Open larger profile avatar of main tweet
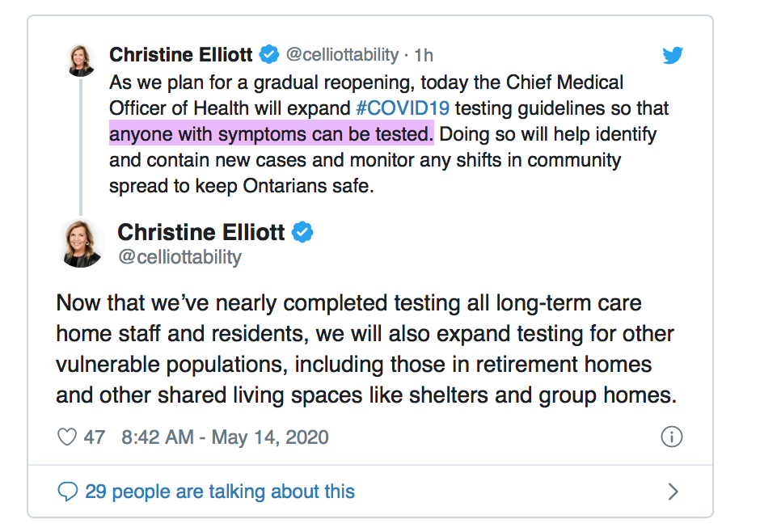The width and height of the screenshot is (760, 532). coord(81,243)
